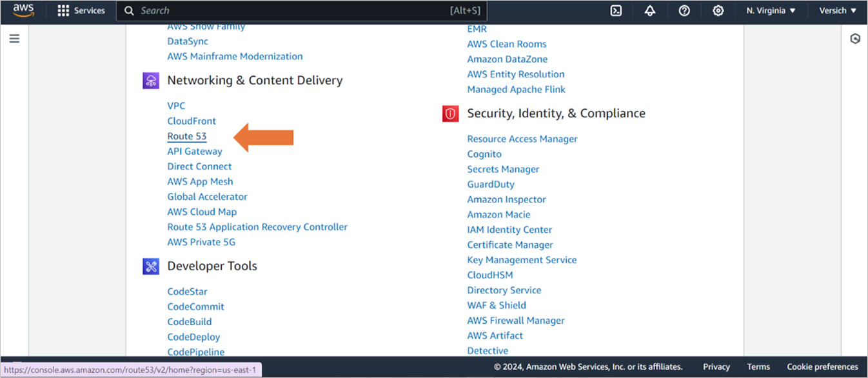The image size is (868, 378).
Task: Open Key Management Service
Action: [522, 261]
